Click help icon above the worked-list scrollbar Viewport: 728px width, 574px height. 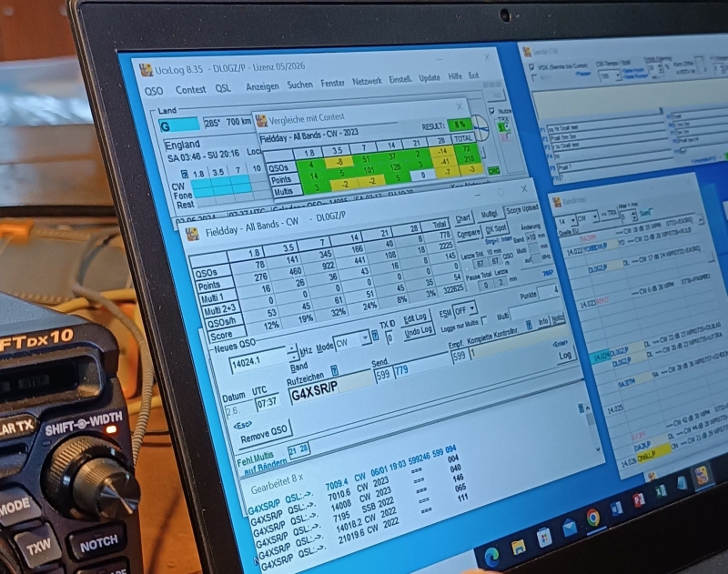[x=581, y=408]
